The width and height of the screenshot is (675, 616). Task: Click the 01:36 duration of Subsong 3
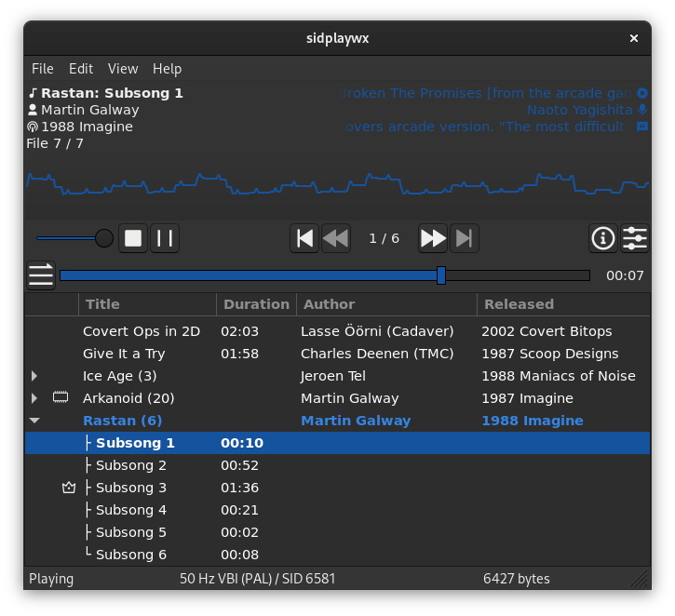240,488
